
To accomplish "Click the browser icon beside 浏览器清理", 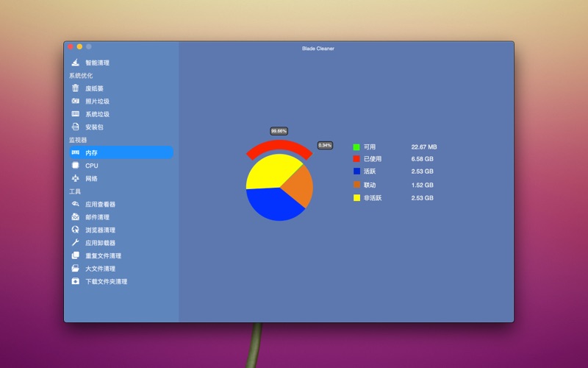I will [76, 230].
